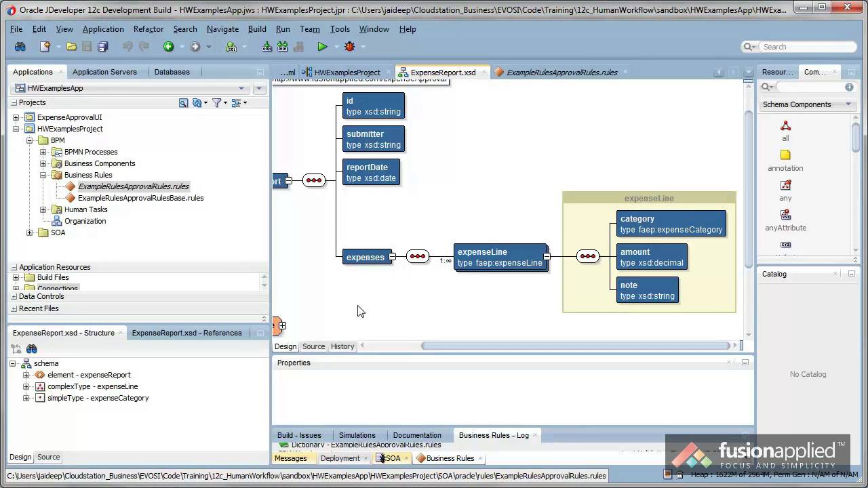The width and height of the screenshot is (868, 488).
Task: Click the Projects panel refresh icon
Action: tap(197, 103)
